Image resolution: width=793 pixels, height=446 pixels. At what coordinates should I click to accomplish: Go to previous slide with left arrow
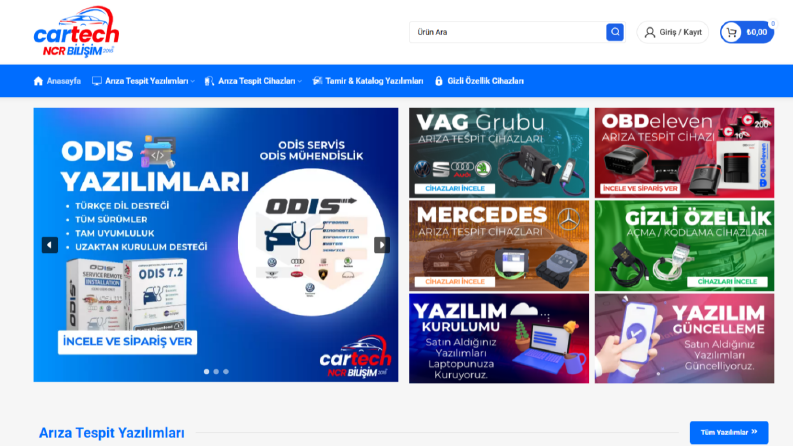coord(50,245)
